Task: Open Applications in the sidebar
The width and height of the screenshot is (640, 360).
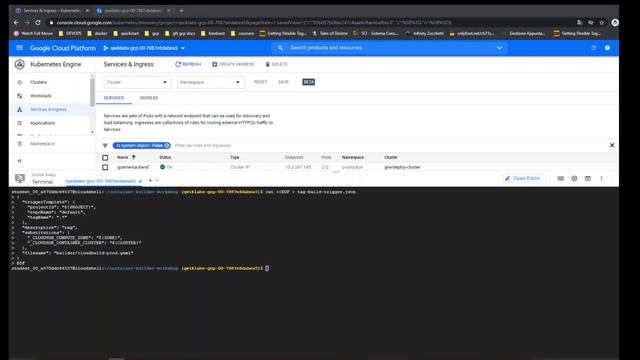Action: coord(42,123)
